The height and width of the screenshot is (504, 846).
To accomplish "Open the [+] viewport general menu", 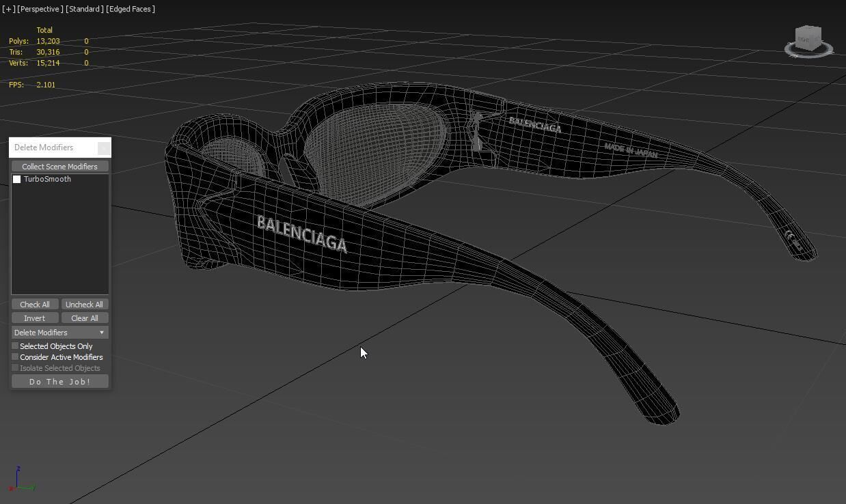I will click(x=8, y=9).
